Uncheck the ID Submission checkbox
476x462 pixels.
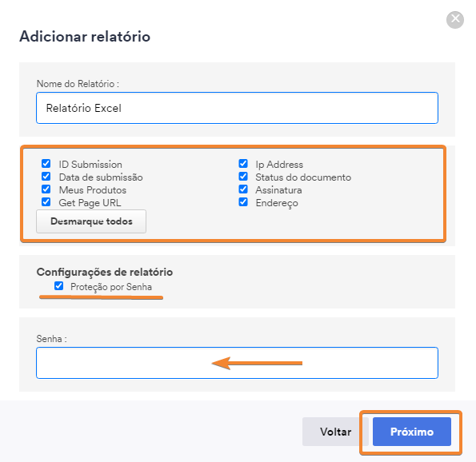click(x=46, y=164)
